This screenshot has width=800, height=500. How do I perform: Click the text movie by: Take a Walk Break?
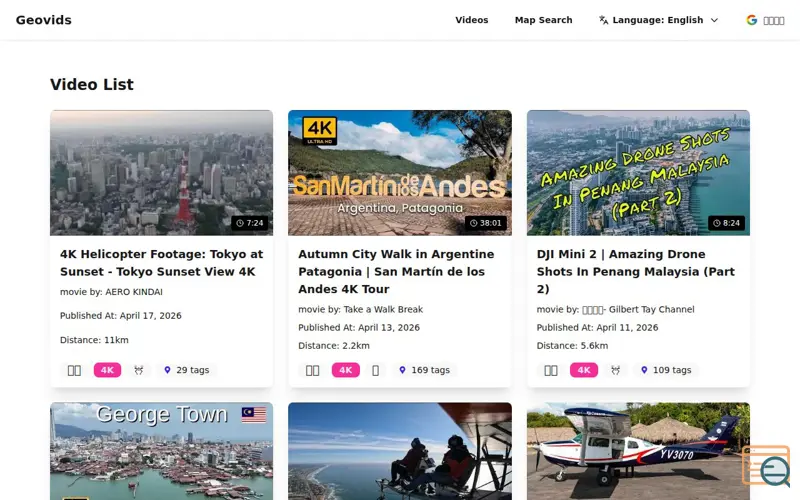[361, 309]
